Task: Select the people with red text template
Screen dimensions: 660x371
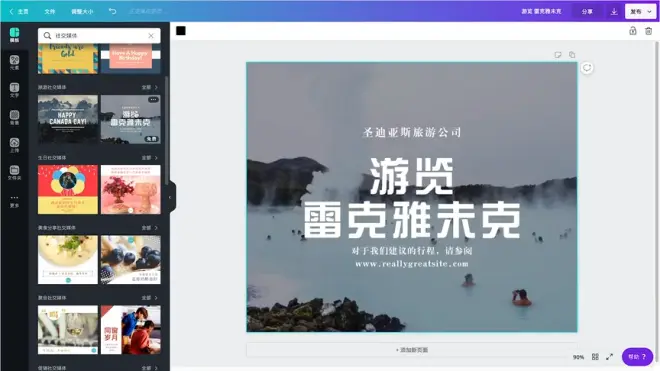Action: coord(130,330)
